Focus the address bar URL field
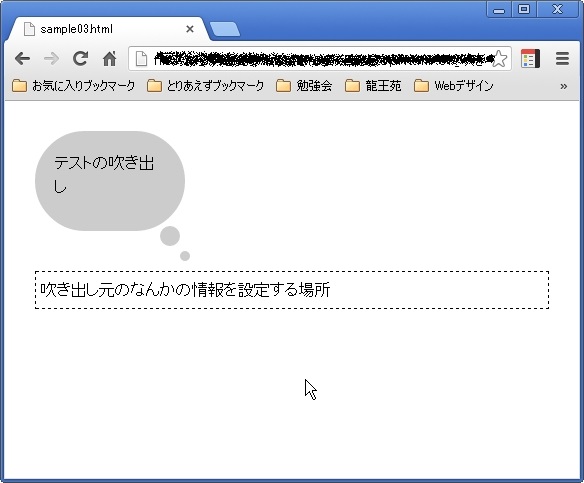The image size is (584, 483). click(320, 59)
